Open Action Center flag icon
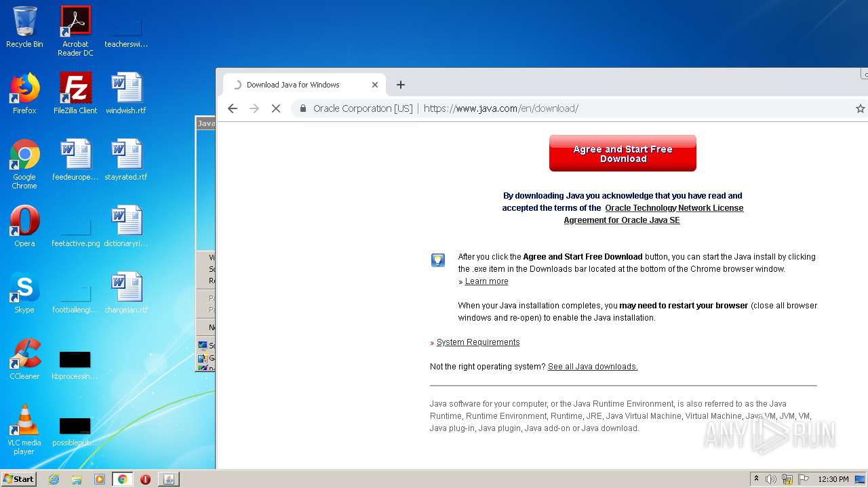 point(804,479)
